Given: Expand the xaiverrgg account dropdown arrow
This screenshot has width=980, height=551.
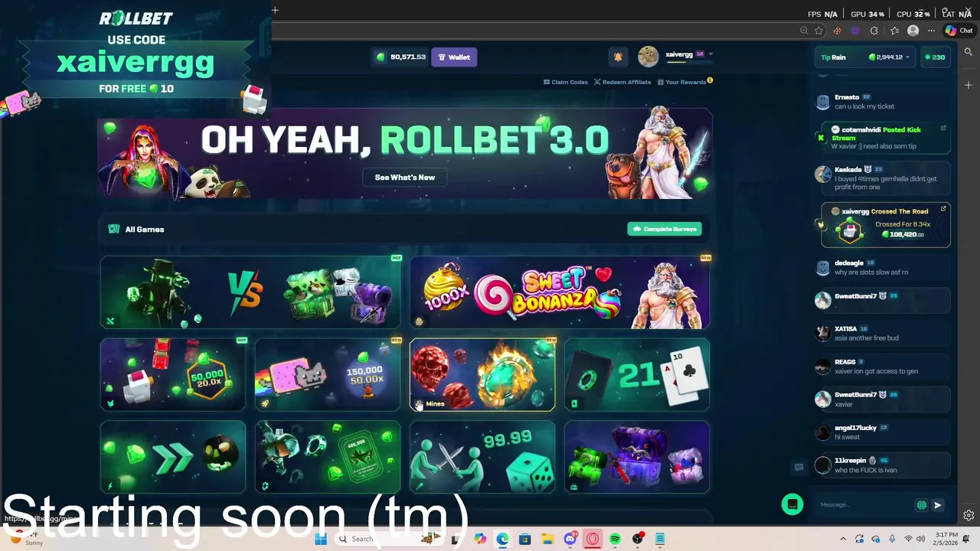Looking at the screenshot, I should [710, 54].
